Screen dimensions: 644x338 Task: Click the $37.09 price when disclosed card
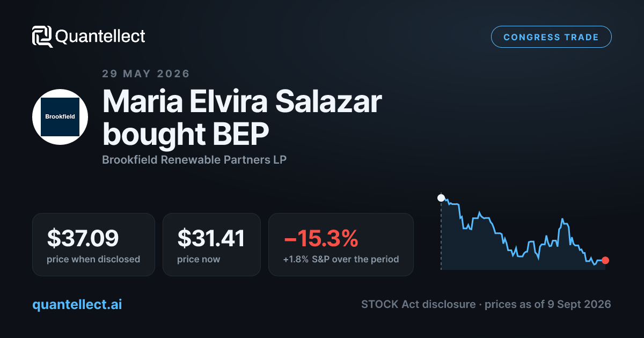pos(93,245)
